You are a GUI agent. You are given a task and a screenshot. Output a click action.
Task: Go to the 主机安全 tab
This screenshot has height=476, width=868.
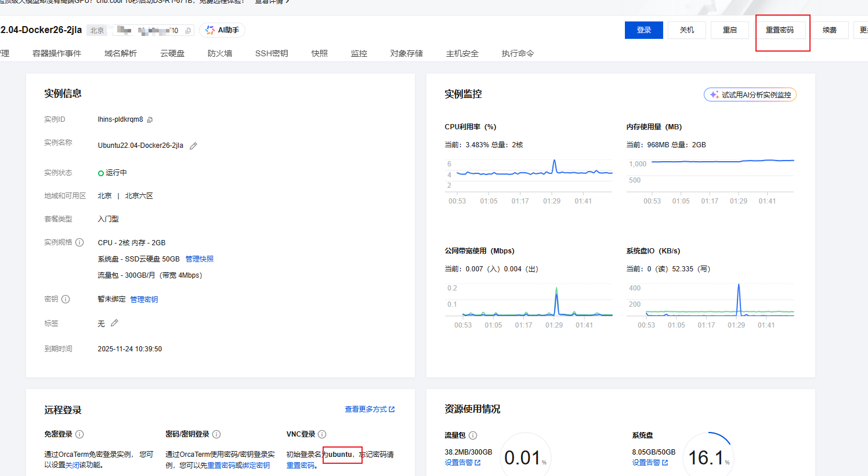(462, 53)
